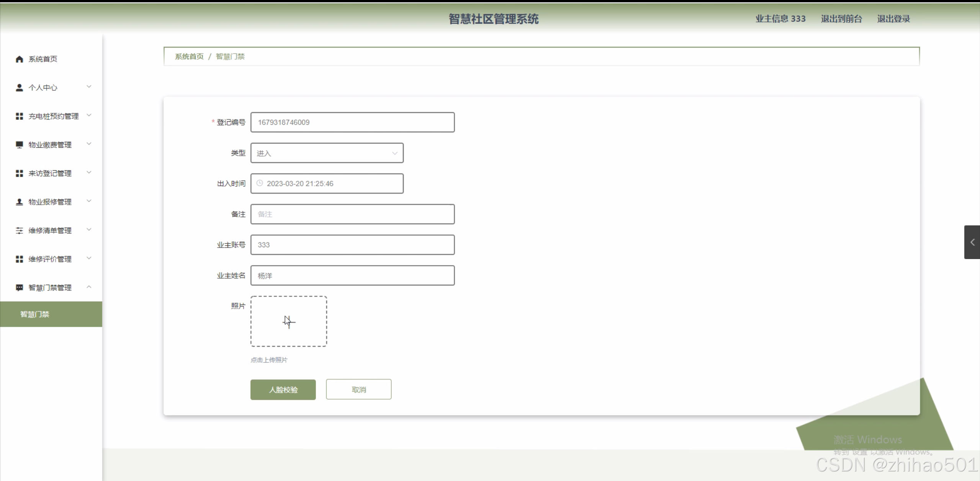The height and width of the screenshot is (481, 980).
Task: Click the 人脸校验 button
Action: (283, 390)
